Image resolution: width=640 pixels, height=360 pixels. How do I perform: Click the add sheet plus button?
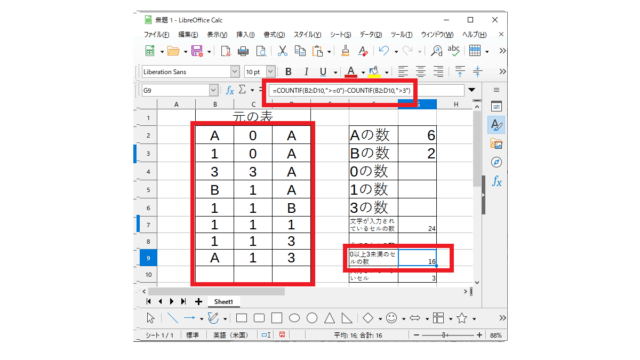tap(199, 302)
